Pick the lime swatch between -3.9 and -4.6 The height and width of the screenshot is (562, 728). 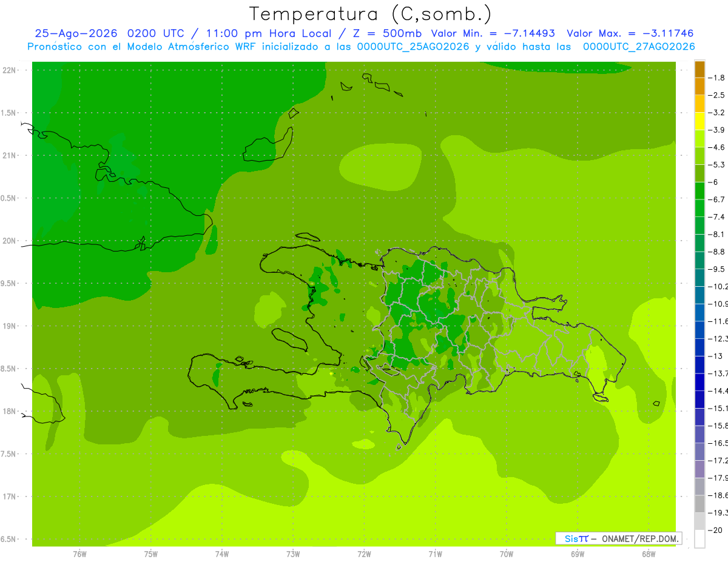click(699, 139)
